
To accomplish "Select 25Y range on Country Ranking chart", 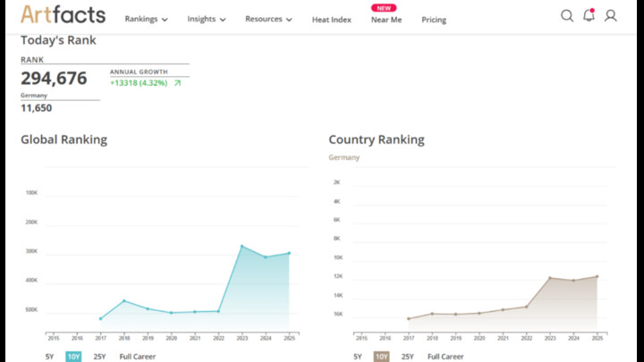I will [x=408, y=357].
